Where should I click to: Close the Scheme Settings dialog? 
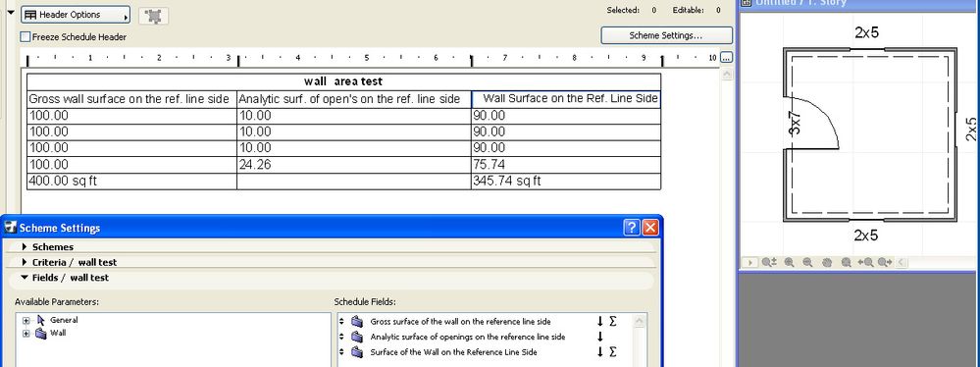point(650,228)
